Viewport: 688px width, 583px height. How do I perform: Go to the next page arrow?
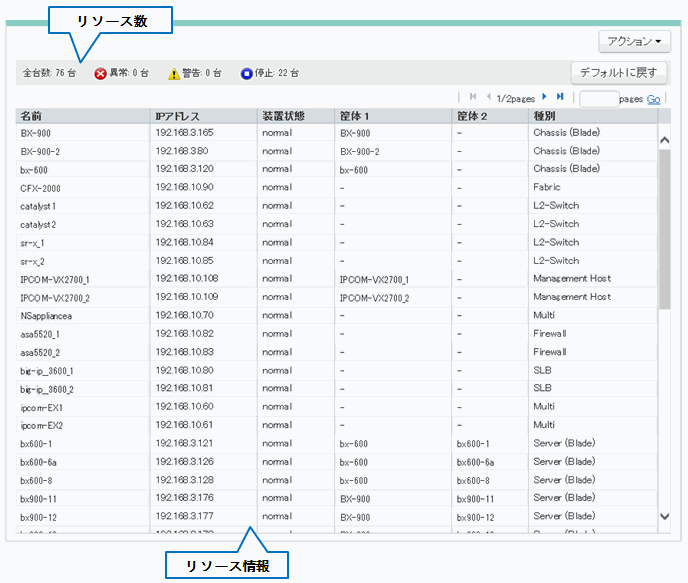click(544, 97)
